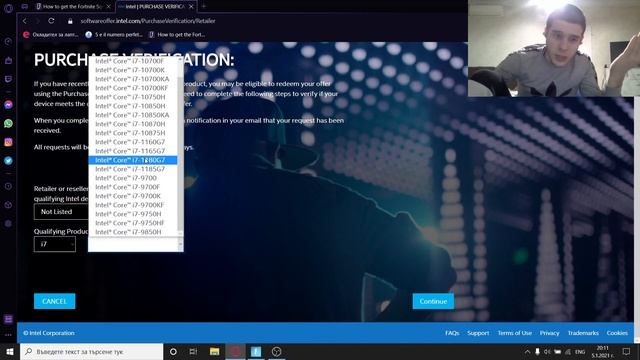
Task: Open the 'Not Listed' retailer dropdown
Action: 61,212
